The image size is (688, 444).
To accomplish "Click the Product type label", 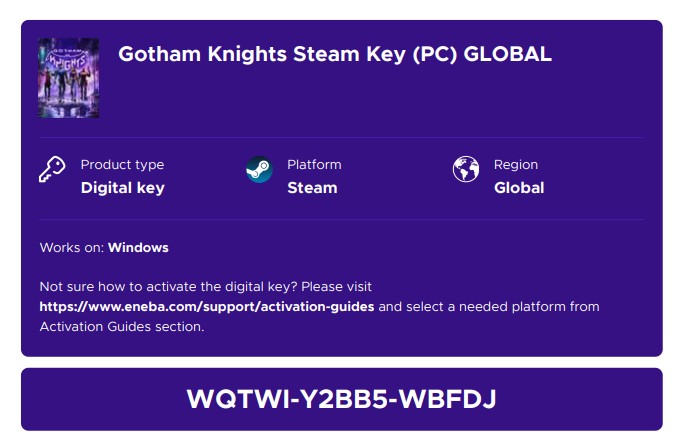I will 122,165.
